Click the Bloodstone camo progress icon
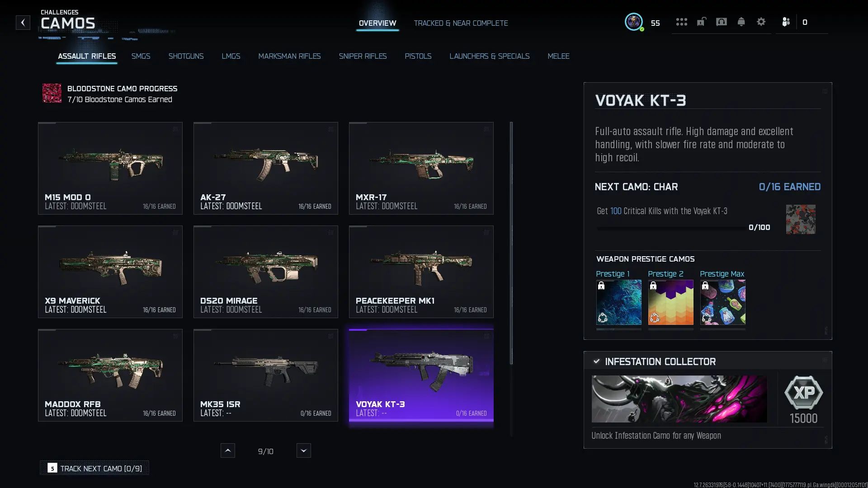The image size is (868, 488). click(x=52, y=93)
